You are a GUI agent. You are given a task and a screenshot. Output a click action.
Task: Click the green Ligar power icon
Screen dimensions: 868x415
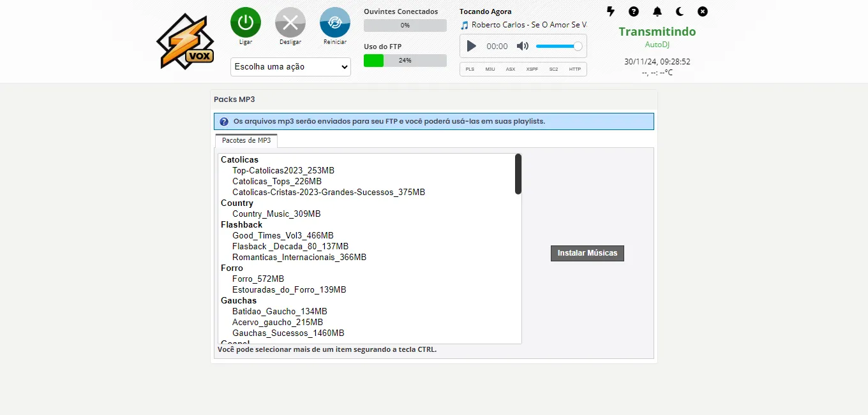pos(246,22)
